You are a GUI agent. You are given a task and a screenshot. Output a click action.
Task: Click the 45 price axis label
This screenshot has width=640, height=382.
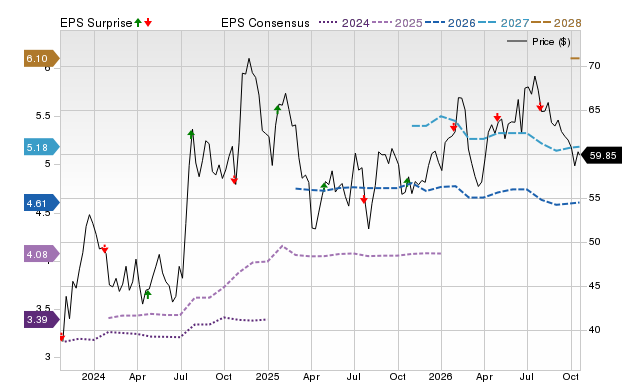coord(594,286)
